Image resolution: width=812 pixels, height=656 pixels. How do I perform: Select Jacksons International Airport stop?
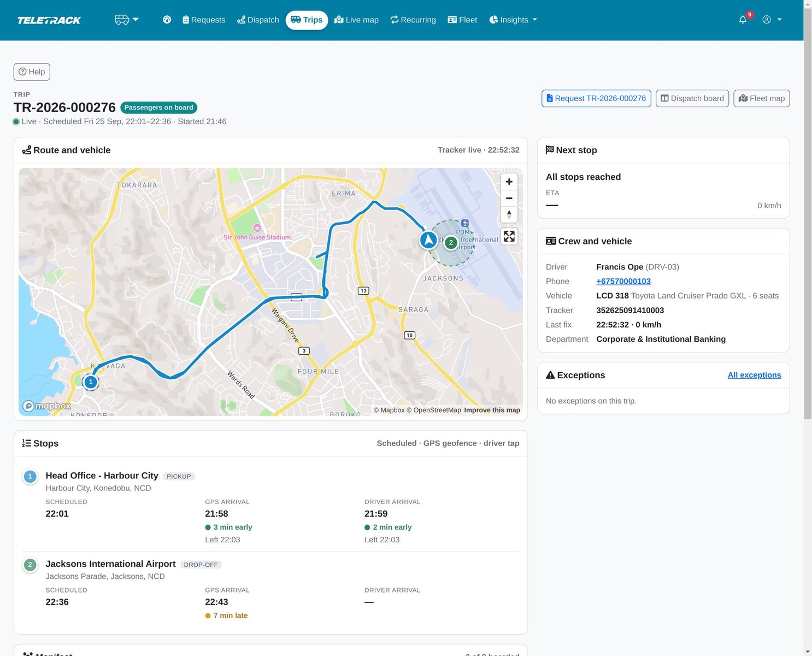tap(111, 564)
